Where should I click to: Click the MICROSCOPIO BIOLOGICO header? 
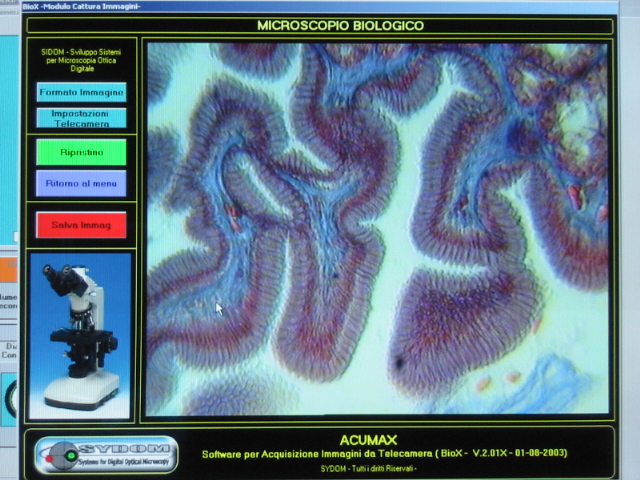pyautogui.click(x=341, y=26)
